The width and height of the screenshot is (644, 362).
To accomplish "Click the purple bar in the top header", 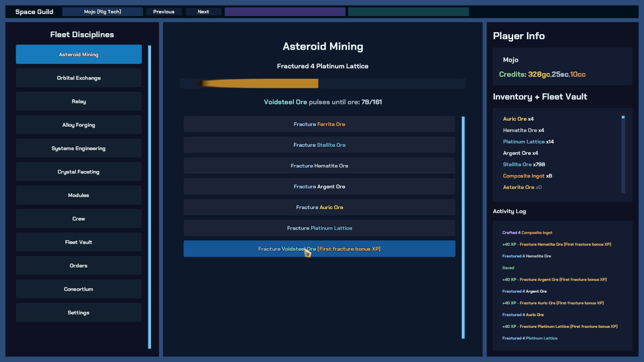I will point(285,12).
